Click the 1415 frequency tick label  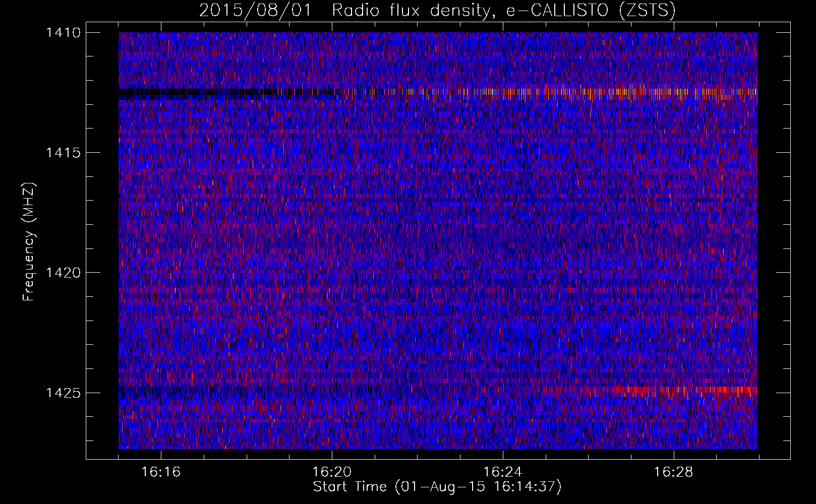(x=63, y=153)
